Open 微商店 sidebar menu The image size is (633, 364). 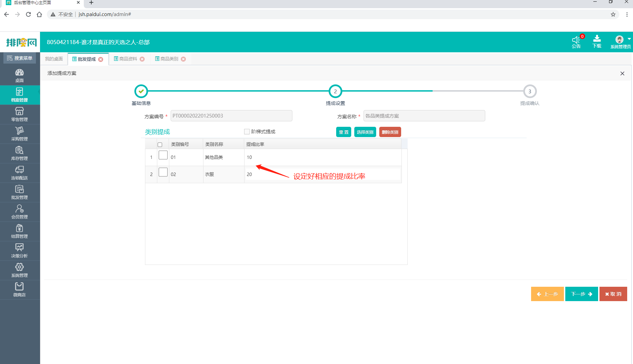[x=19, y=290]
